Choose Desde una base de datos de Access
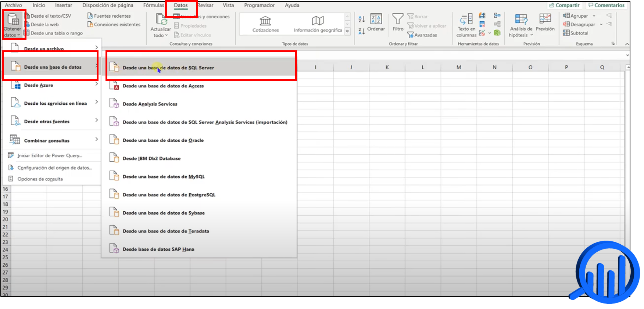 click(x=200, y=86)
